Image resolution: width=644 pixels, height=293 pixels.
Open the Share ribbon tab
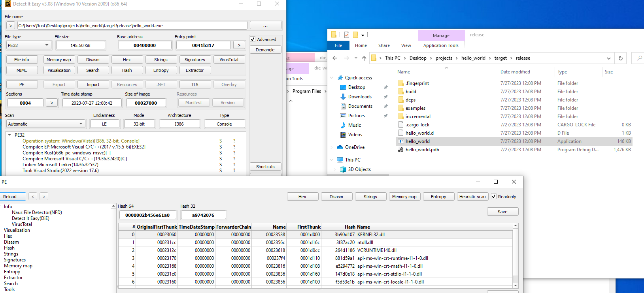point(383,45)
